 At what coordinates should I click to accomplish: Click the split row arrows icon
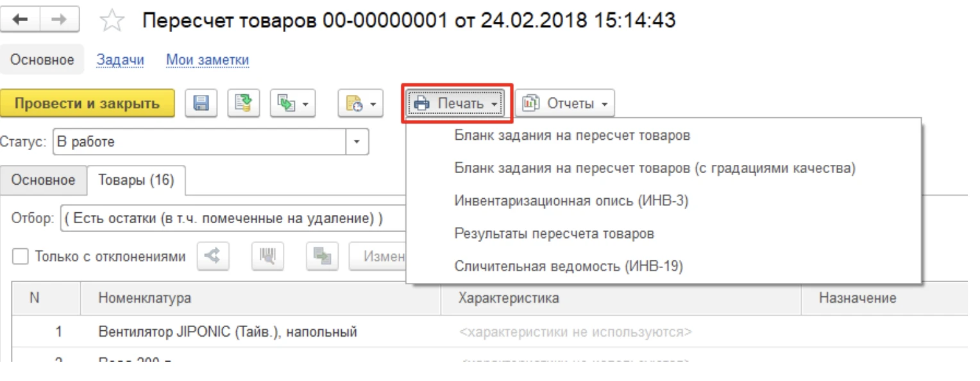click(x=212, y=257)
